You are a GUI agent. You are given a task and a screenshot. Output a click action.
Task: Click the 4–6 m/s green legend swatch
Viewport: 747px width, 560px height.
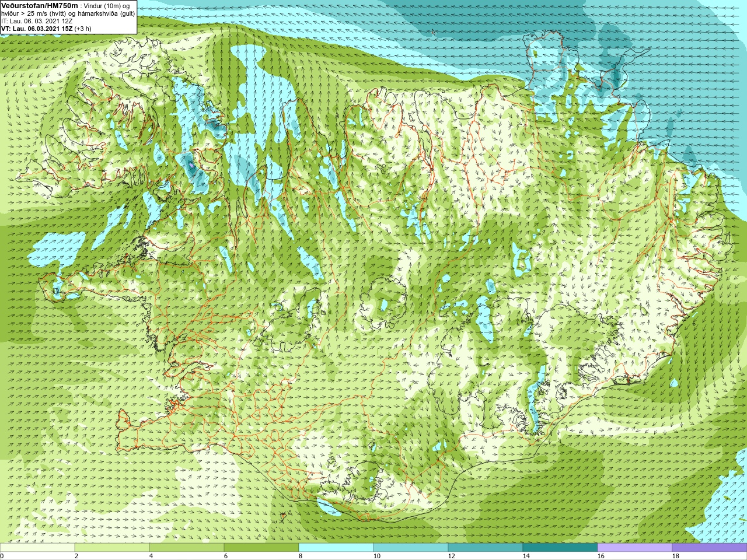pos(187,548)
